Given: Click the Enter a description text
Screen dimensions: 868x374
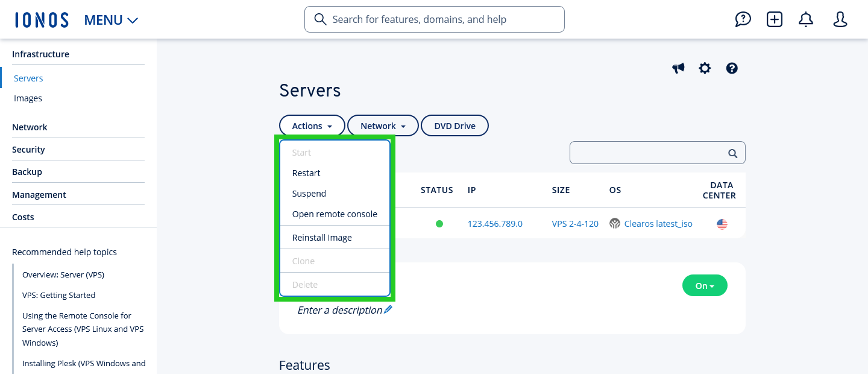Looking at the screenshot, I should [340, 310].
